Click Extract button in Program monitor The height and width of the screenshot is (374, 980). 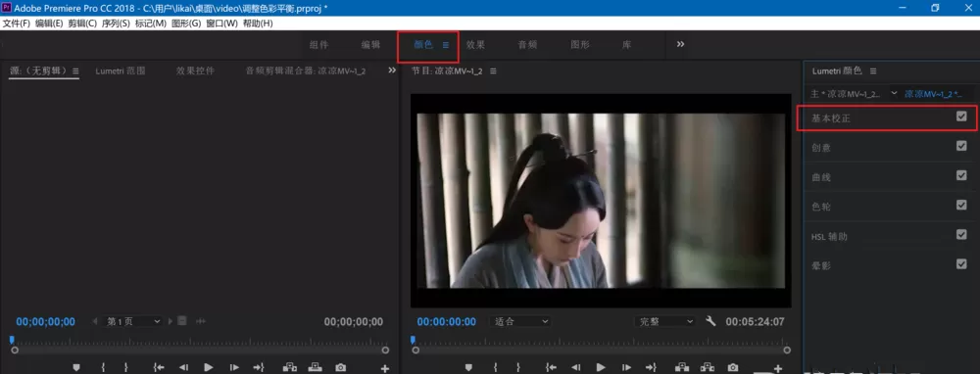click(707, 368)
